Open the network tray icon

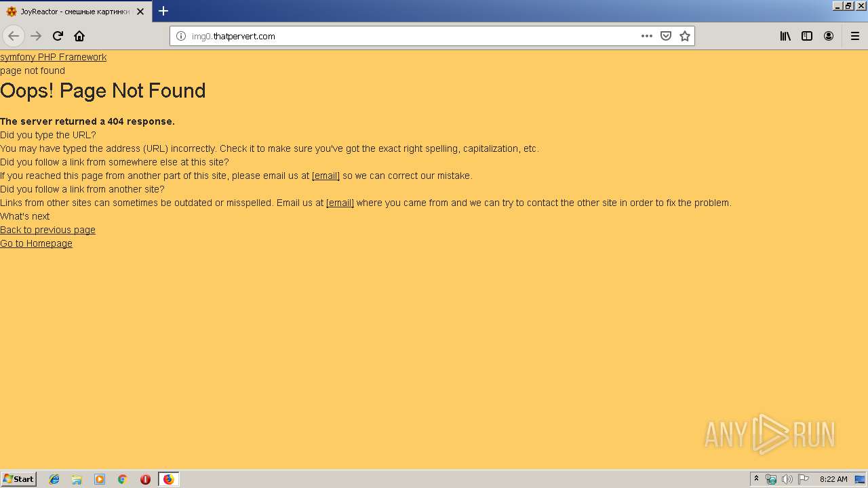(771, 479)
